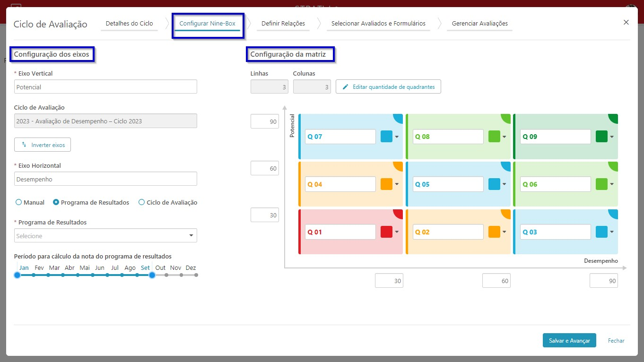
Task: Edit the Q 05 quadrant name field
Action: pyautogui.click(x=448, y=184)
